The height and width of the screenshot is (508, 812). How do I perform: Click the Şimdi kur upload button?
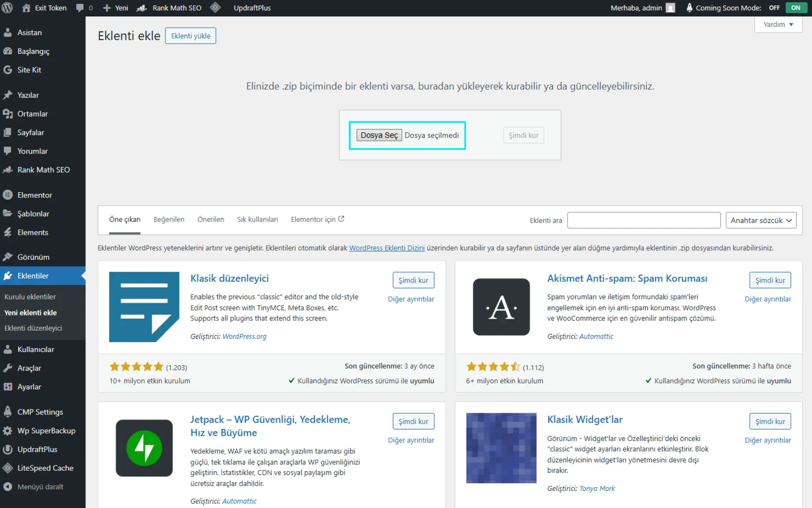pos(523,135)
